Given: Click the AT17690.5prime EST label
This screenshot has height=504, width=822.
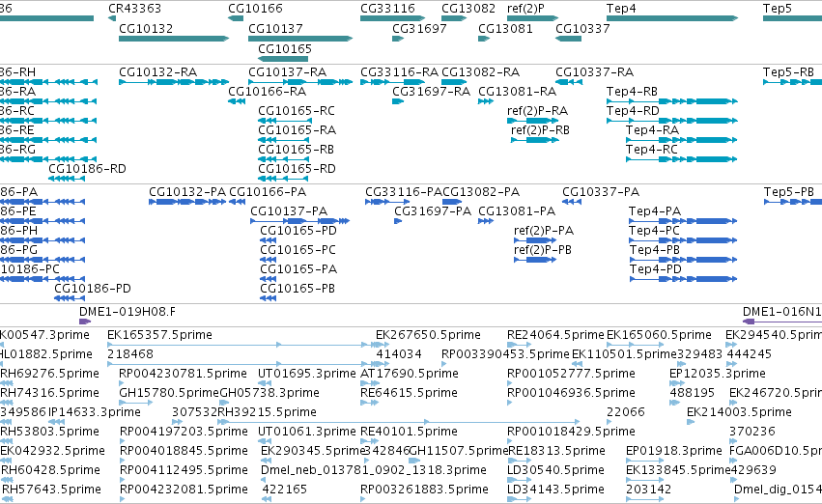Looking at the screenshot, I should pos(410,373).
